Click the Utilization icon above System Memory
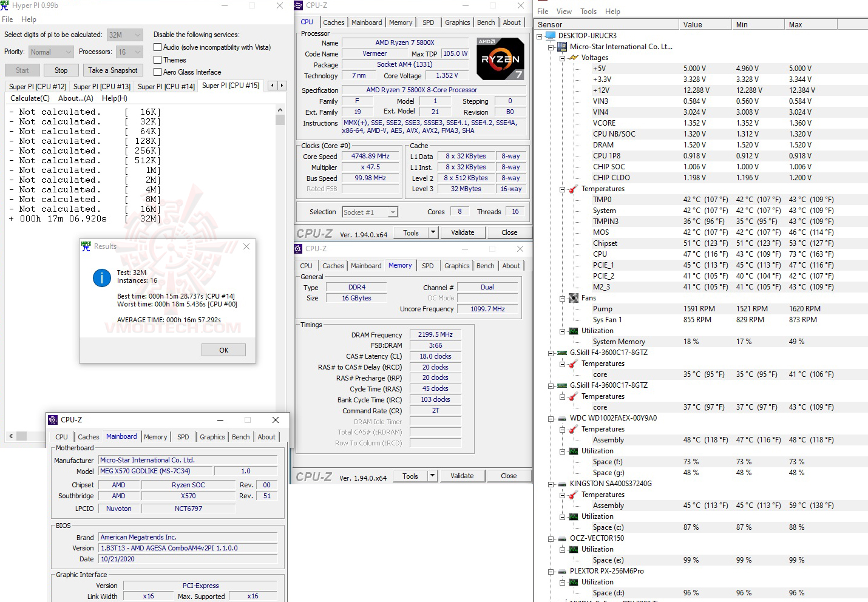868x602 pixels. click(x=574, y=331)
